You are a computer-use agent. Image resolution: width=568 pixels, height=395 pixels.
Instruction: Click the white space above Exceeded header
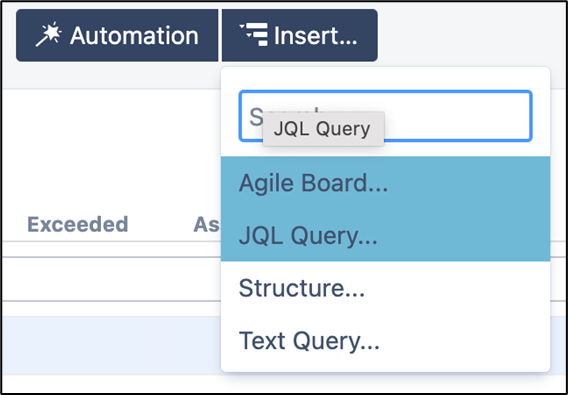point(112,149)
